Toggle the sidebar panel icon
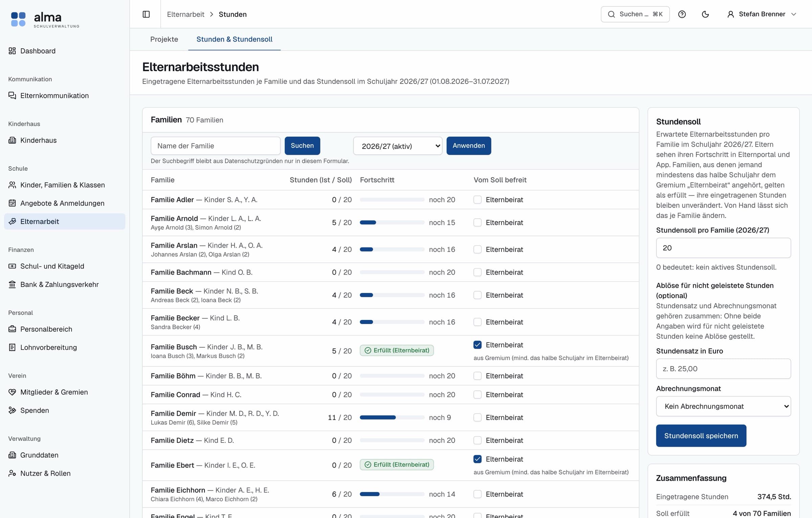The image size is (812, 518). (146, 14)
